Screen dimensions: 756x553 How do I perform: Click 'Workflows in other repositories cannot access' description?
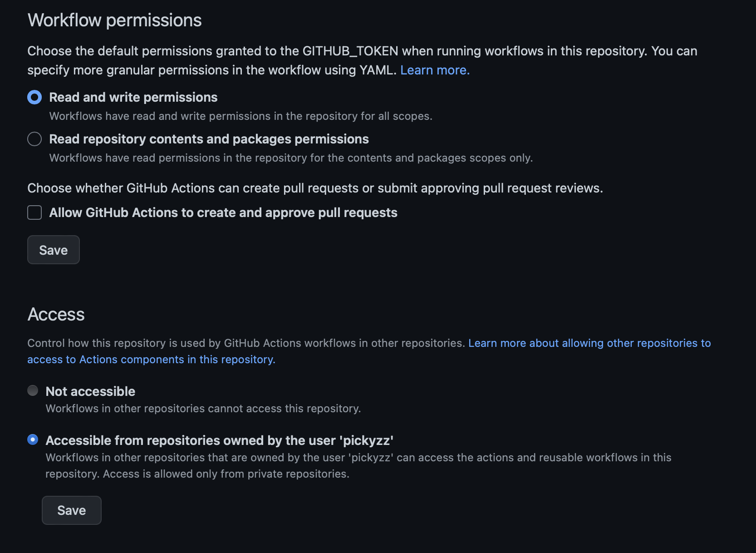pos(203,409)
